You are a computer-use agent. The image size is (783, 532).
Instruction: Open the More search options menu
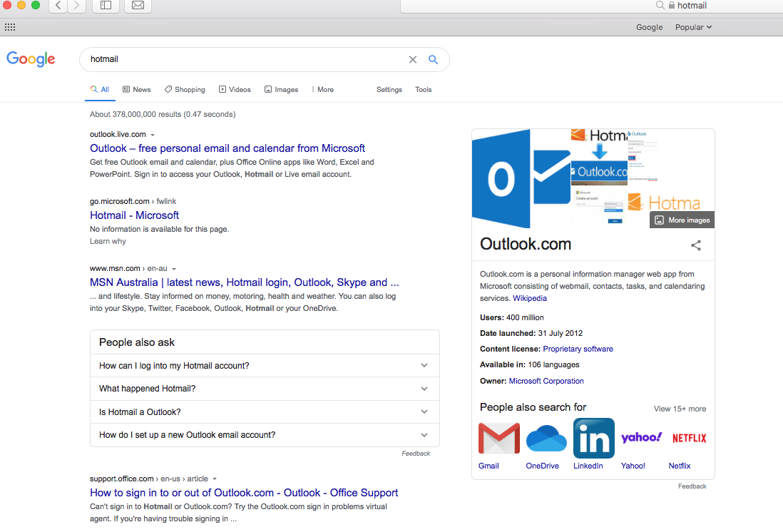pos(322,89)
